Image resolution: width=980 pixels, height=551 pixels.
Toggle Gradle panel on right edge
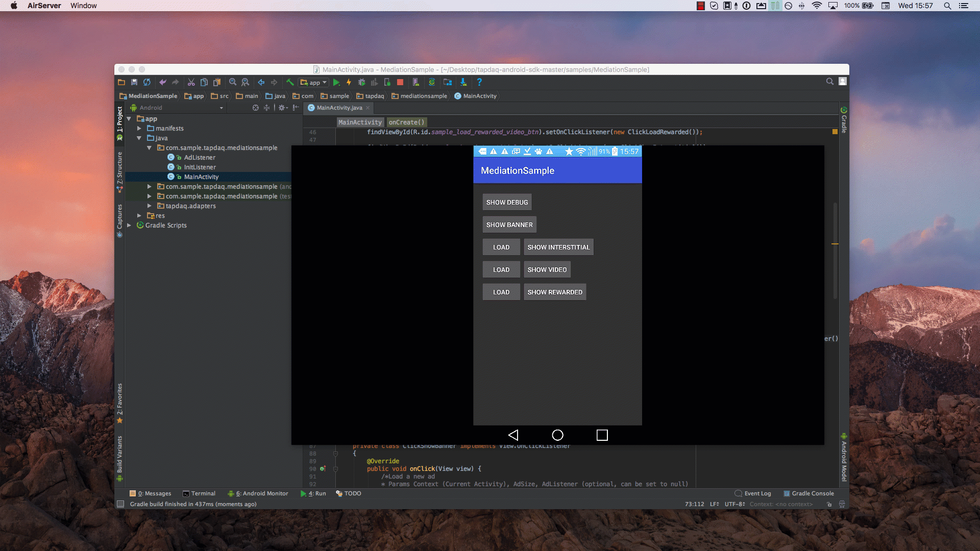point(844,121)
